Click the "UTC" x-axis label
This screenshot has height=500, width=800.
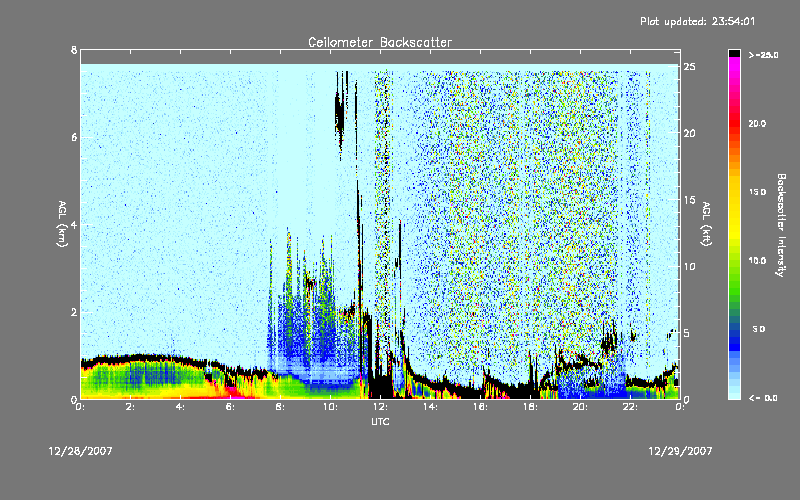tap(380, 421)
